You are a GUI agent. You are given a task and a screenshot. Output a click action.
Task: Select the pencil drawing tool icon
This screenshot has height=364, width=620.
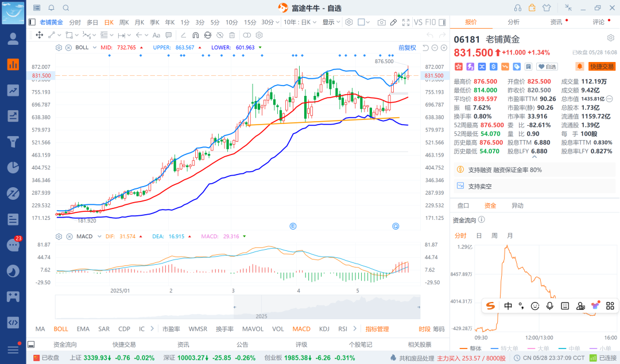393,22
